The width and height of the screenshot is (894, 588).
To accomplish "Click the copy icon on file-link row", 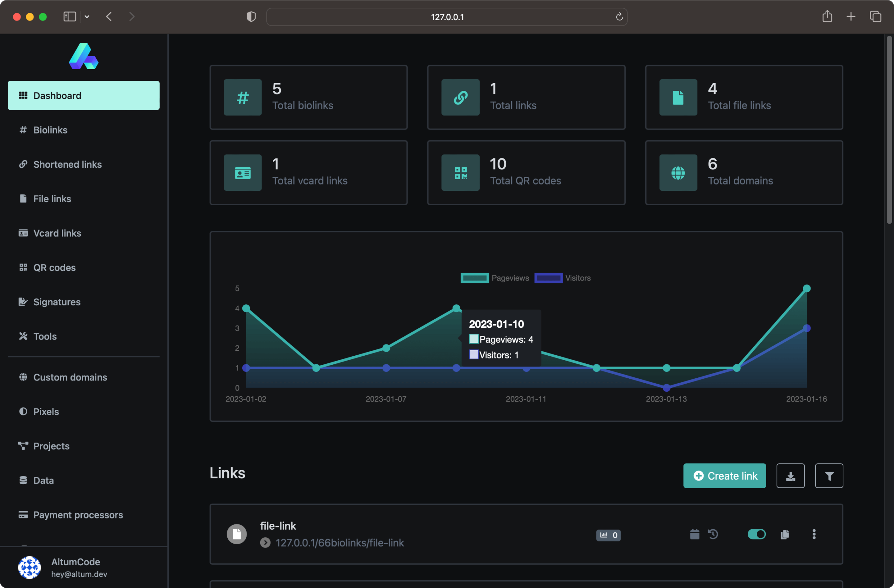I will (x=785, y=533).
